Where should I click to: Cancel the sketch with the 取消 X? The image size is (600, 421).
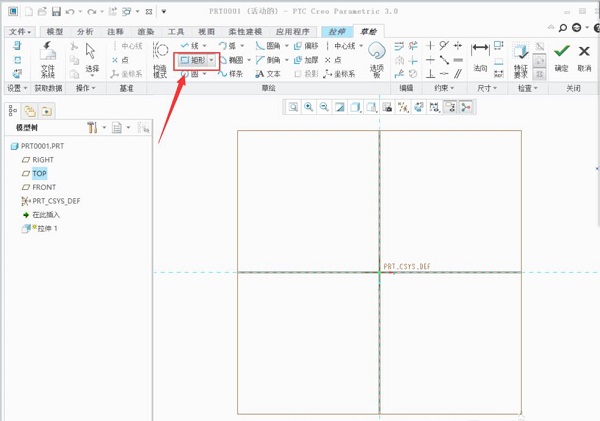[585, 54]
